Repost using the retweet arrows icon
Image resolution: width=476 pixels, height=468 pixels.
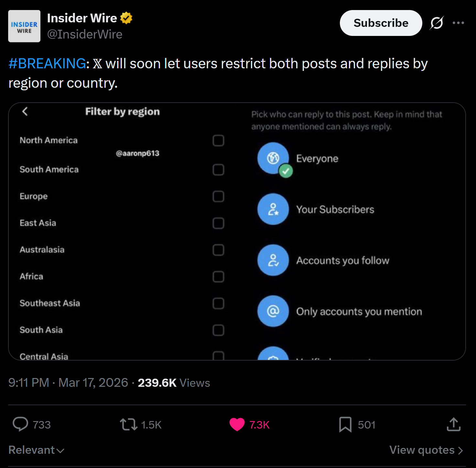click(x=129, y=424)
